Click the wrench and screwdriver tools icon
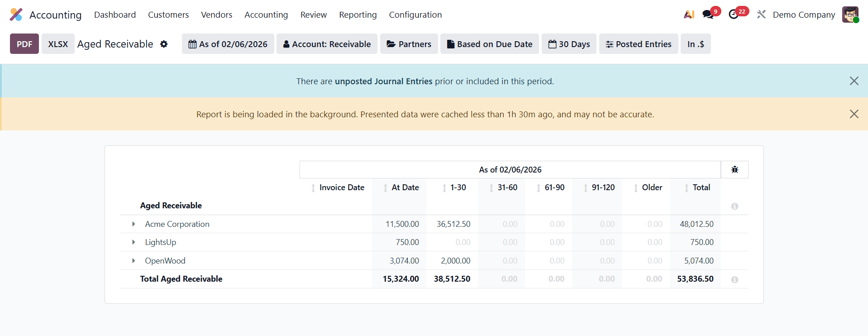This screenshot has height=336, width=868. pyautogui.click(x=761, y=14)
